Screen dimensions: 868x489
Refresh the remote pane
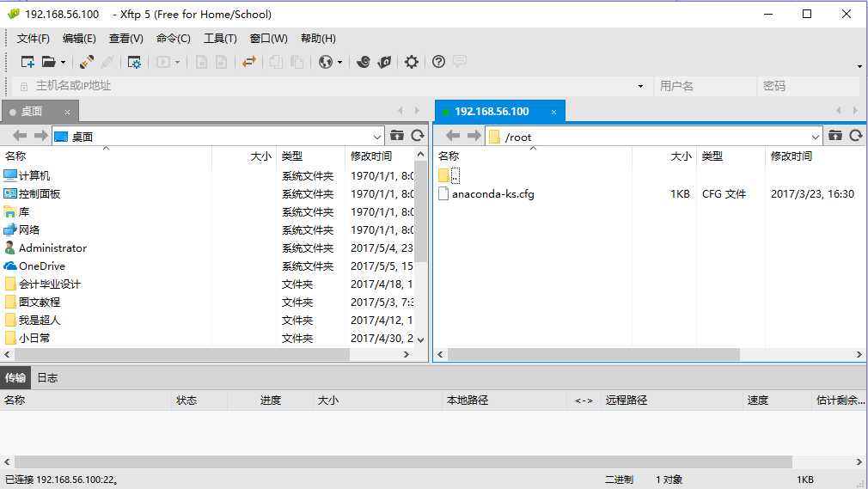[x=856, y=135]
